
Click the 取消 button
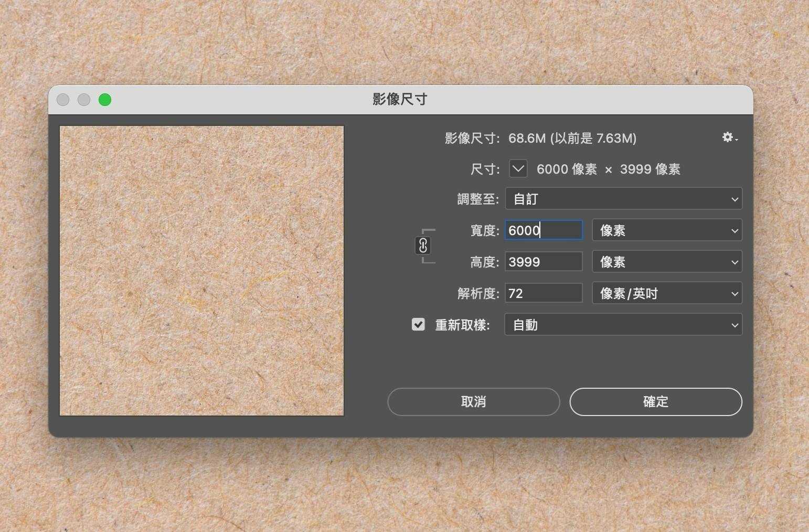point(473,402)
